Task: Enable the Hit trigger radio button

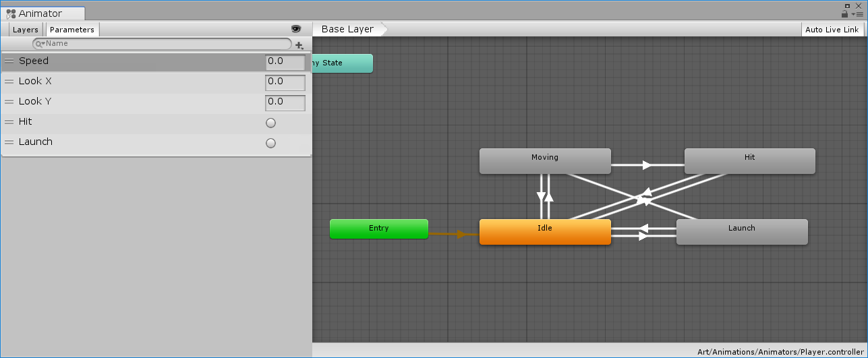Action: click(x=270, y=123)
